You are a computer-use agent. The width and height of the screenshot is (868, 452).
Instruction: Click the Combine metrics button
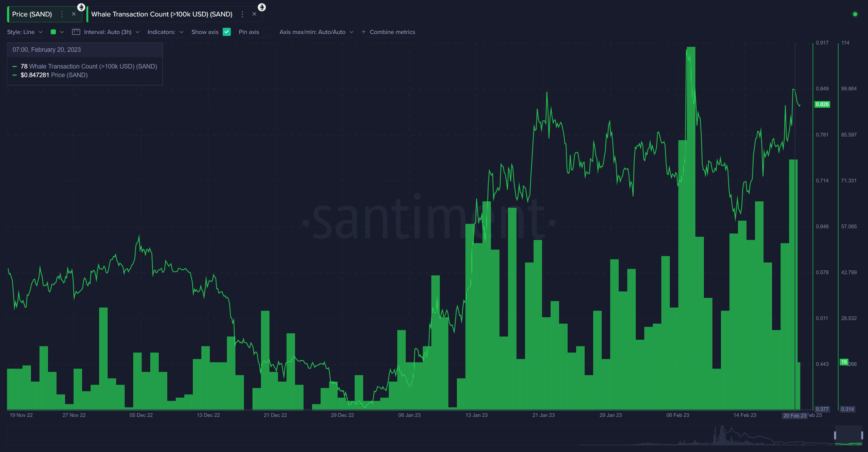pos(392,32)
